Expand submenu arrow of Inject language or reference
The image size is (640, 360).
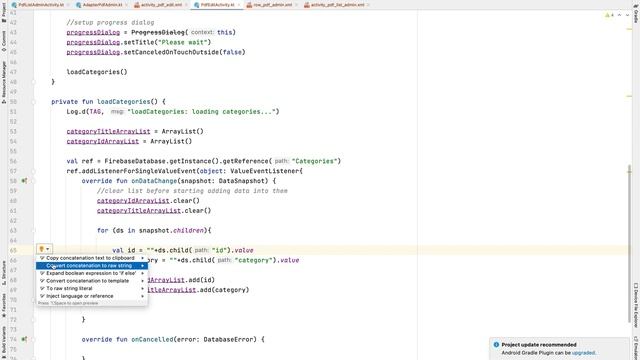[x=142, y=296]
